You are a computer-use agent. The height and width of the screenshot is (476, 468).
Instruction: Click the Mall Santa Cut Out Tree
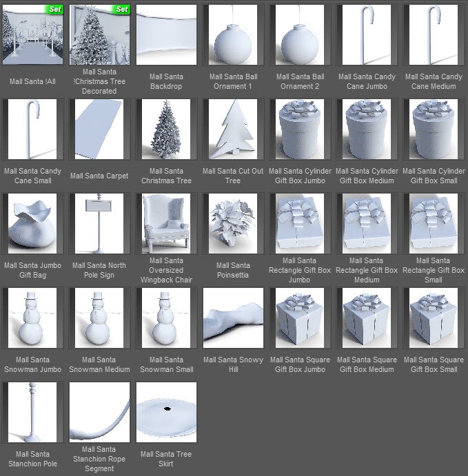click(233, 129)
